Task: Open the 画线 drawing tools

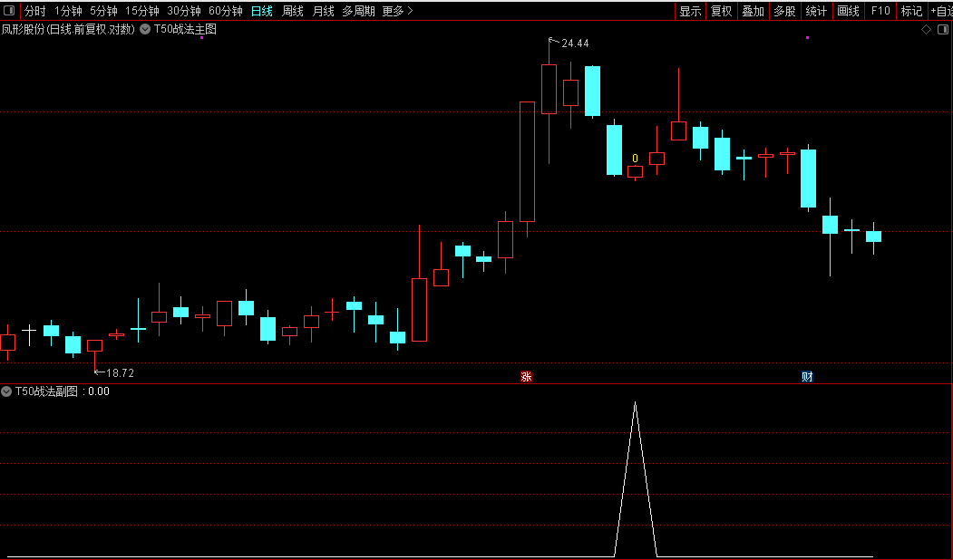Action: [x=849, y=11]
